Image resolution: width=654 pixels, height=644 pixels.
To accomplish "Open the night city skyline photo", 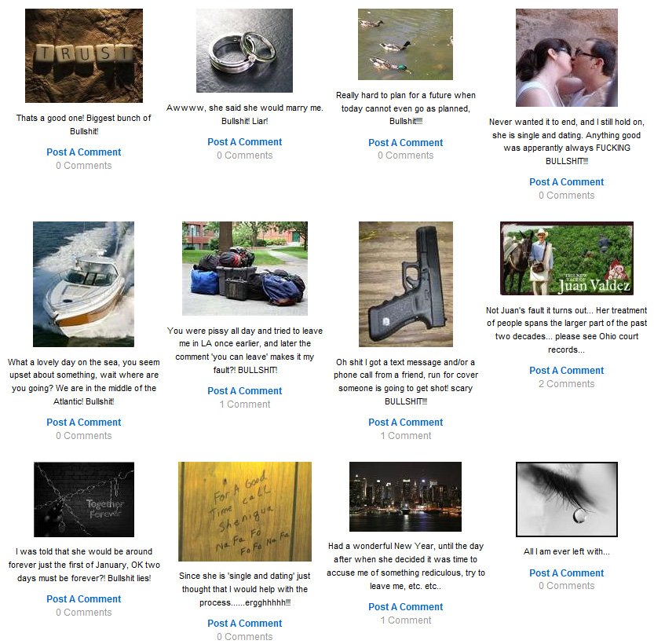I will point(405,496).
